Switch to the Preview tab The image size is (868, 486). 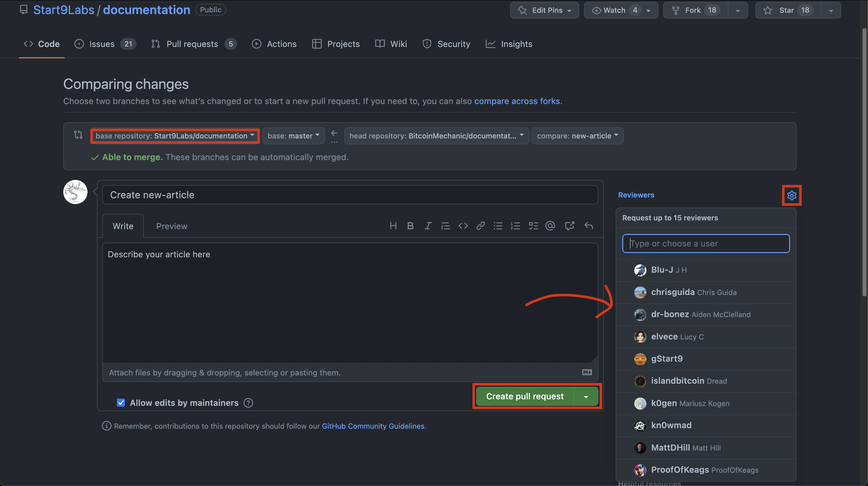pyautogui.click(x=171, y=226)
